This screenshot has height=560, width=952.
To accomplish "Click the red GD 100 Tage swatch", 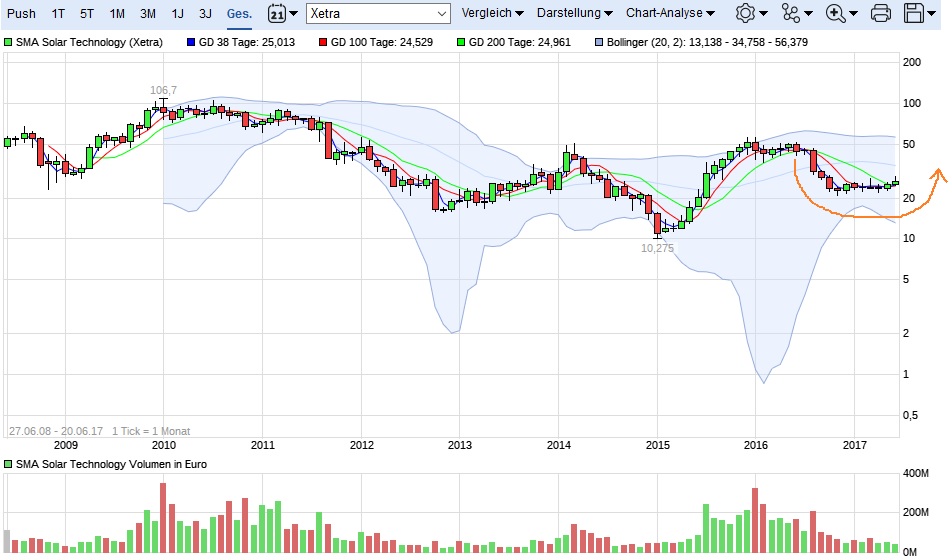I will (323, 43).
